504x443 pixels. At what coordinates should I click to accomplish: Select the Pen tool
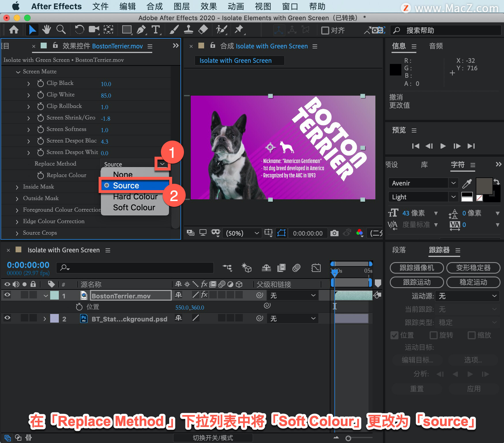141,30
